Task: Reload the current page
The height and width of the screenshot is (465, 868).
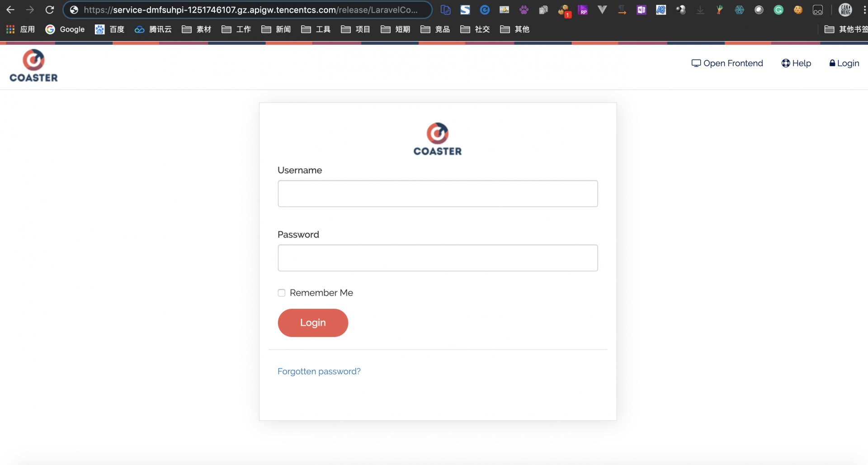Action: coord(50,9)
